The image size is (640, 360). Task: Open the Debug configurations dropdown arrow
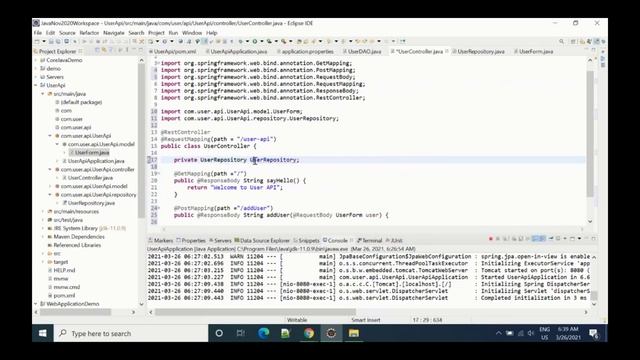(248, 41)
